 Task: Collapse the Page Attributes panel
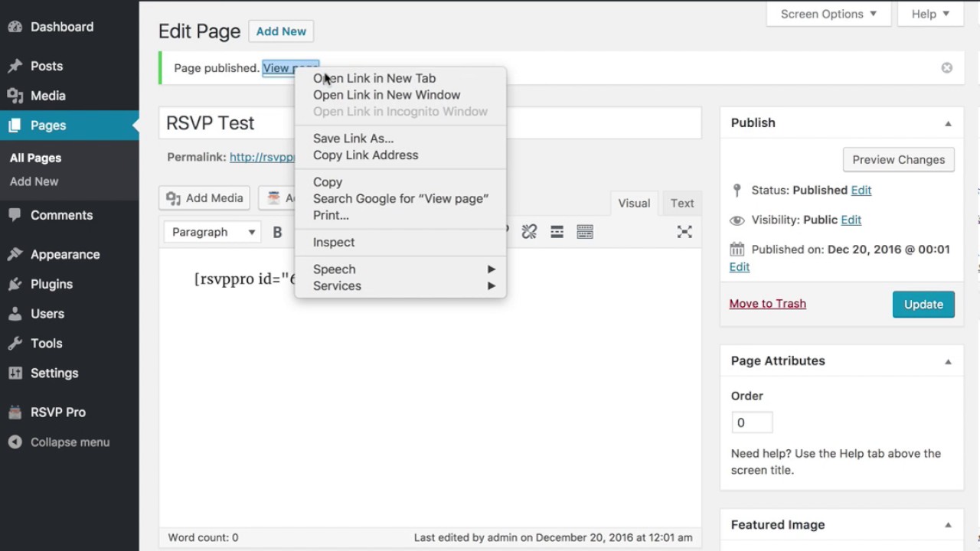coord(948,361)
